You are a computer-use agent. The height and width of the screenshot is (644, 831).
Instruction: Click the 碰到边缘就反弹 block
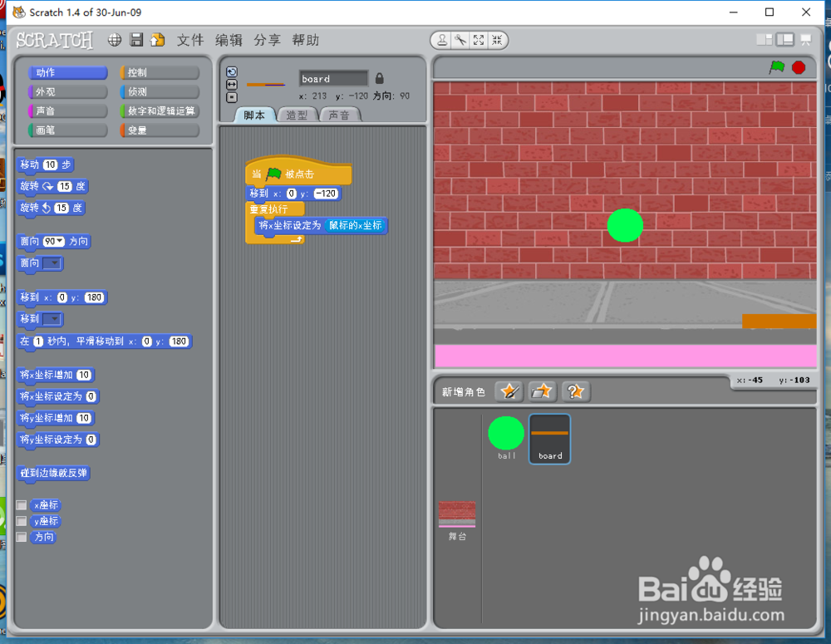pyautogui.click(x=53, y=473)
